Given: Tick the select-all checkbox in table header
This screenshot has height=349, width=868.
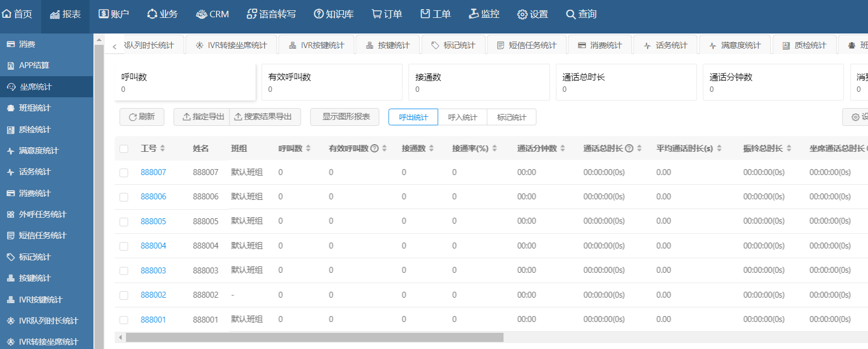Looking at the screenshot, I should [x=124, y=149].
